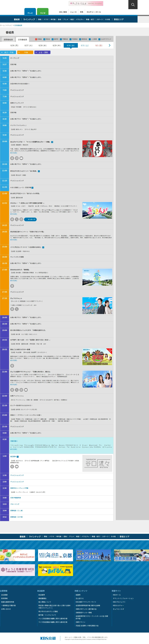149x644 pixels.
Task: Open Instagram icon for きらきん program
Action: click(21, 219)
